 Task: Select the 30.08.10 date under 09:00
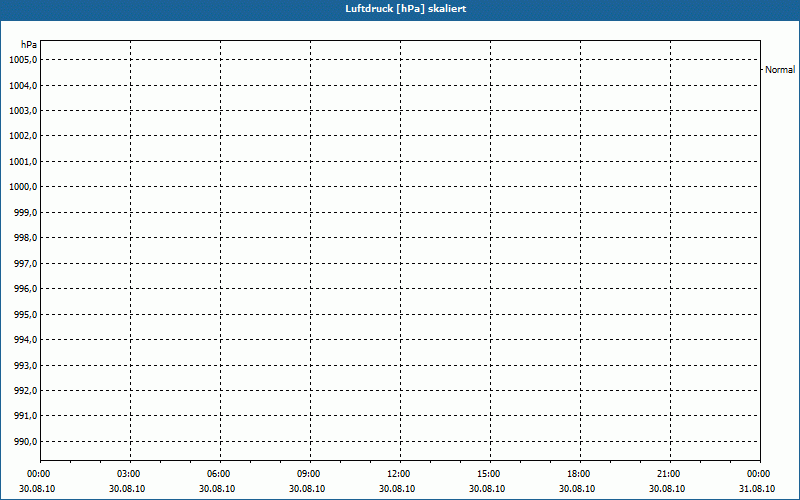click(x=307, y=489)
